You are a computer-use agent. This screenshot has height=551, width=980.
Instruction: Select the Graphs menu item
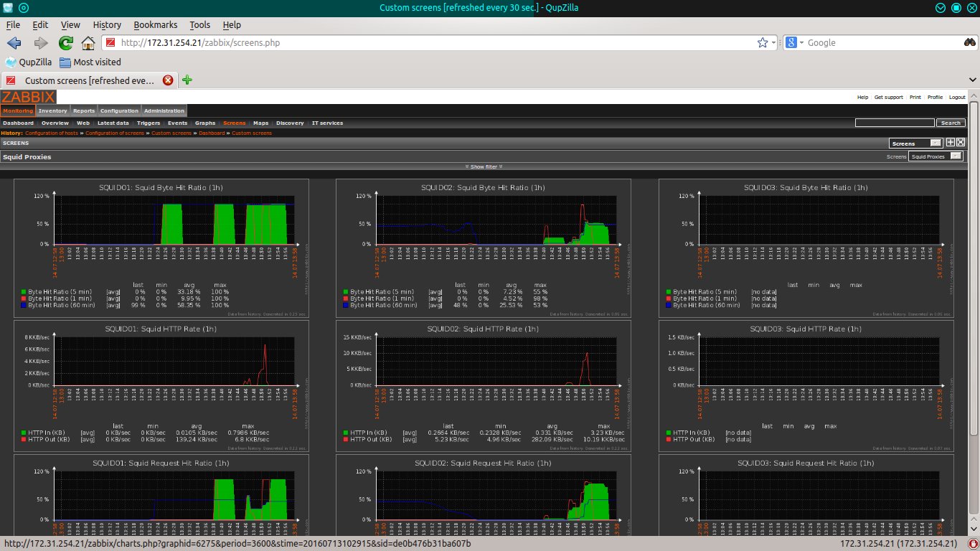pos(205,123)
